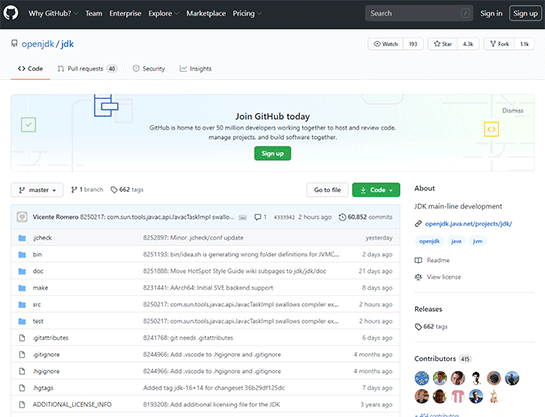The height and width of the screenshot is (417, 545).
Task: Open the Contributors 415 heading
Action: (x=443, y=359)
